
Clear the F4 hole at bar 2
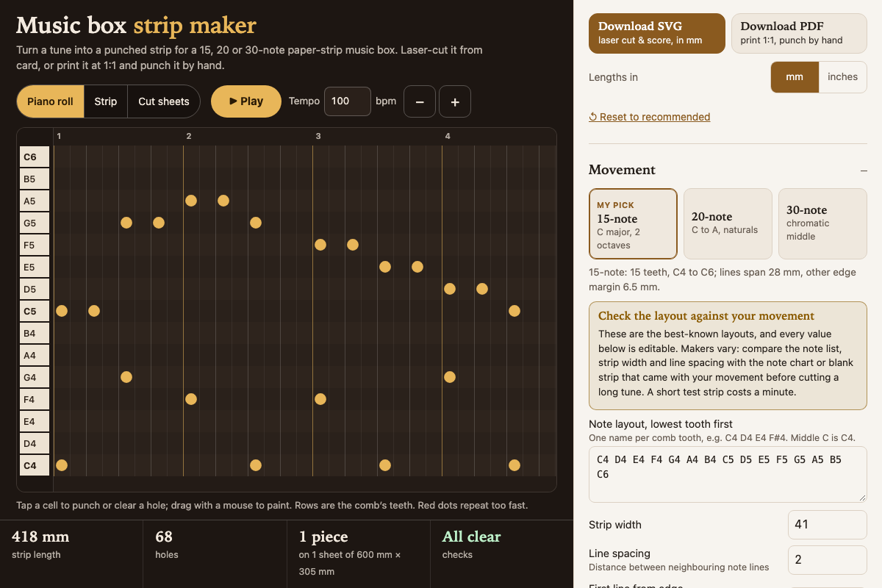tap(191, 399)
